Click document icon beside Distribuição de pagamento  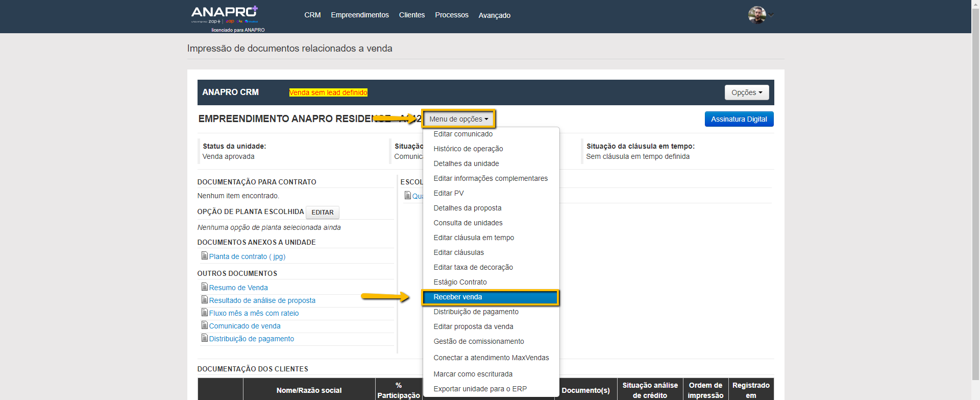205,338
